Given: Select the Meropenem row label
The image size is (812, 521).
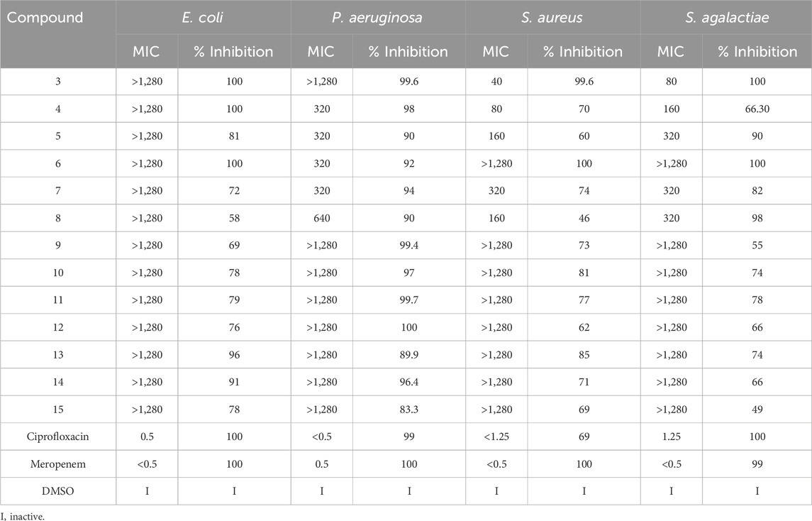Looking at the screenshot, I should (x=58, y=464).
